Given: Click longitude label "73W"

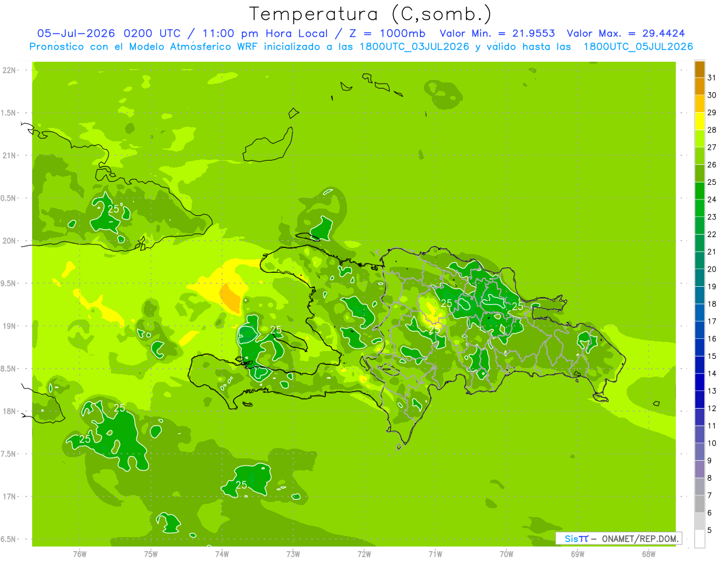Looking at the screenshot, I should coord(293,554).
